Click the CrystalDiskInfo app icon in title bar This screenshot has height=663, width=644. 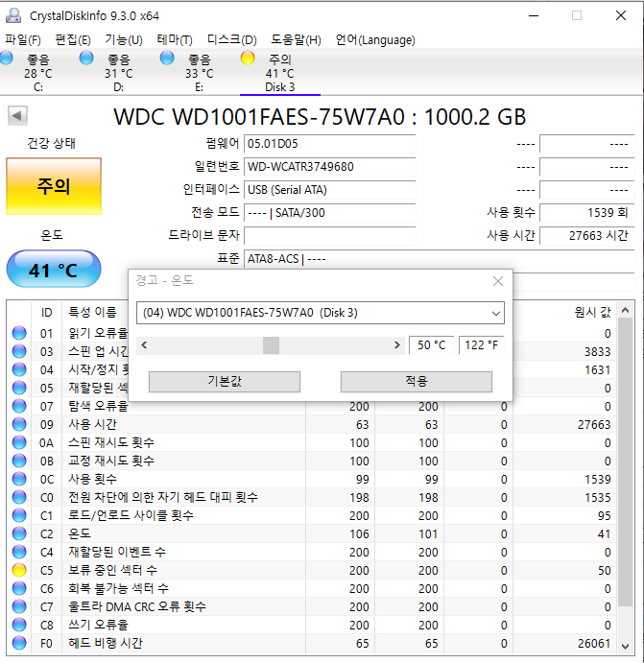13,15
